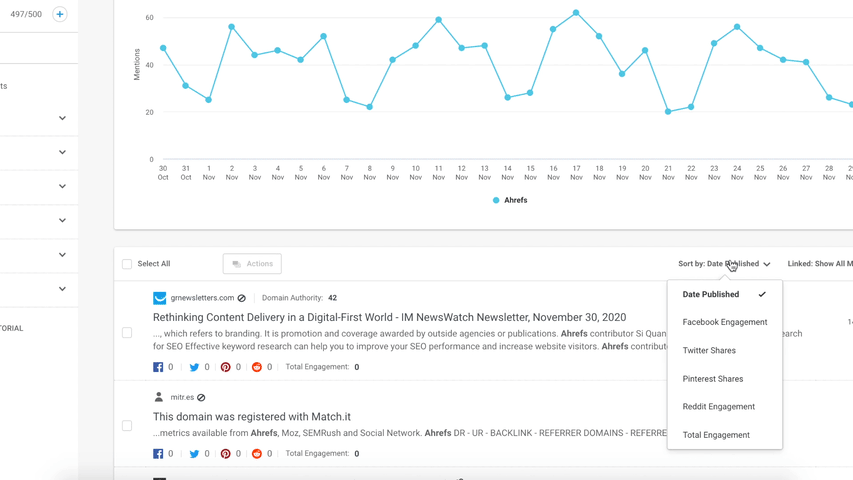Click the grnewsletters.com site favicon

point(159,298)
